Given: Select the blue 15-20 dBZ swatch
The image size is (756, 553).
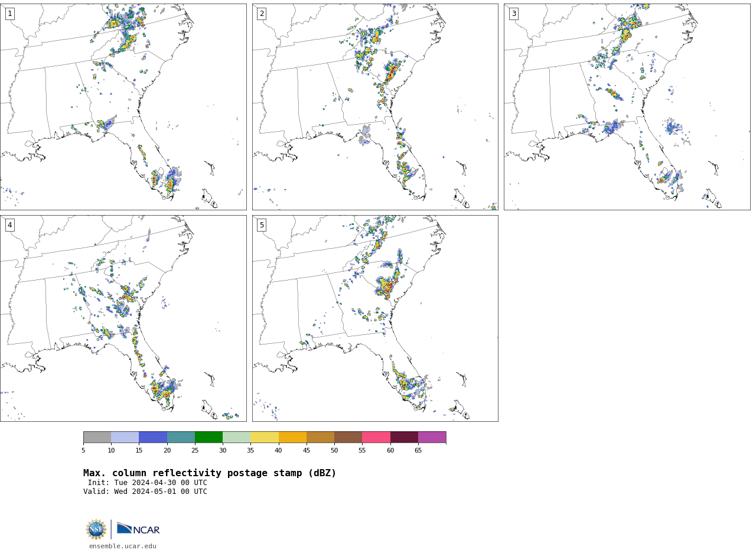Looking at the screenshot, I should pyautogui.click(x=153, y=437).
